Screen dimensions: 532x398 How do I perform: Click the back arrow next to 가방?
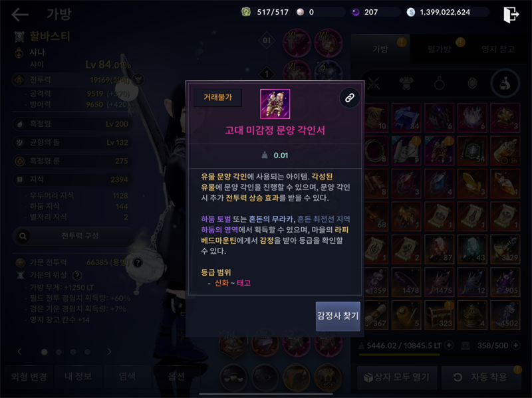point(20,14)
